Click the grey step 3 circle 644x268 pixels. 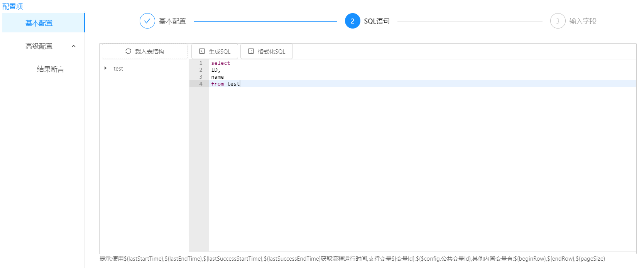pyautogui.click(x=558, y=21)
